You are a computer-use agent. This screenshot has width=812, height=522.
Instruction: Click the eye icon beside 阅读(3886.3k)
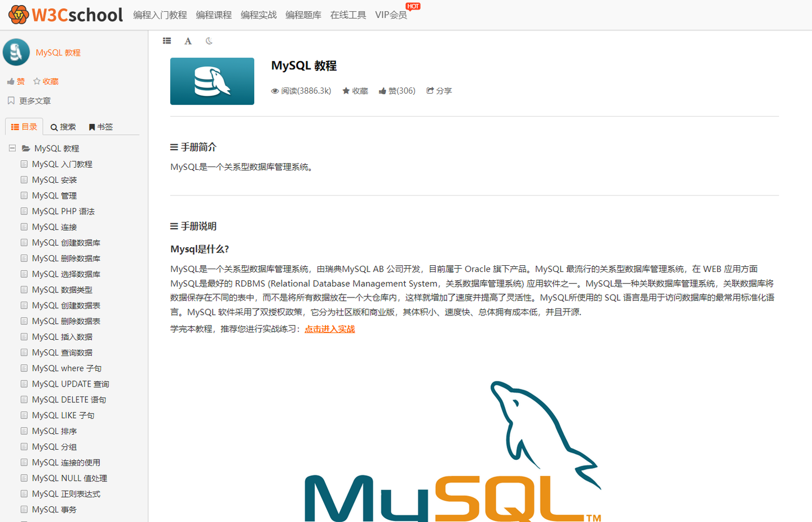click(x=275, y=90)
